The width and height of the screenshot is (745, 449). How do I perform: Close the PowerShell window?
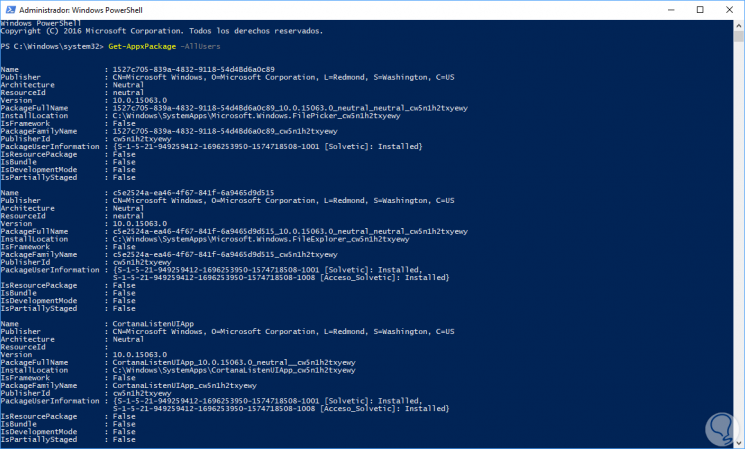pos(729,10)
